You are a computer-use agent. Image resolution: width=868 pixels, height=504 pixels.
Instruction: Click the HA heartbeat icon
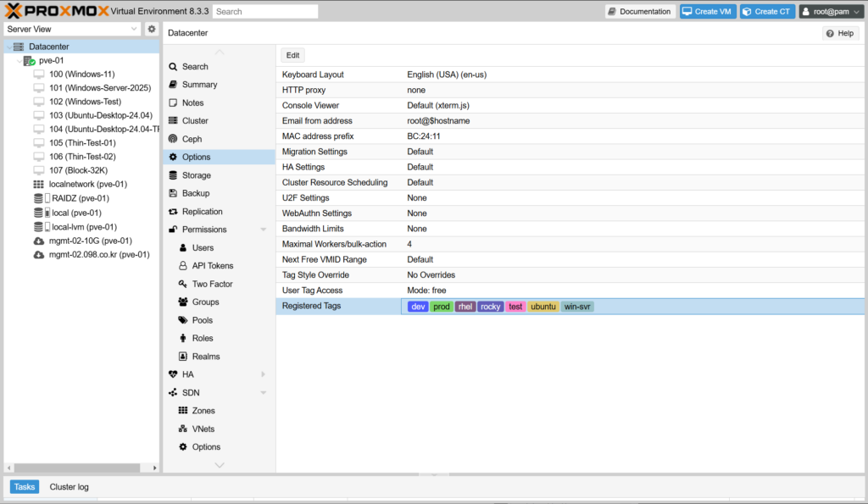click(x=173, y=374)
